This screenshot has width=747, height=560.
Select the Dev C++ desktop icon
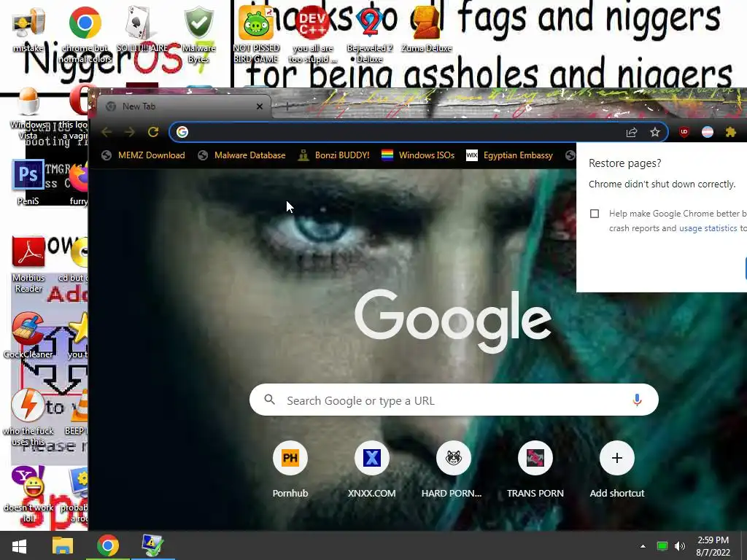click(x=312, y=34)
